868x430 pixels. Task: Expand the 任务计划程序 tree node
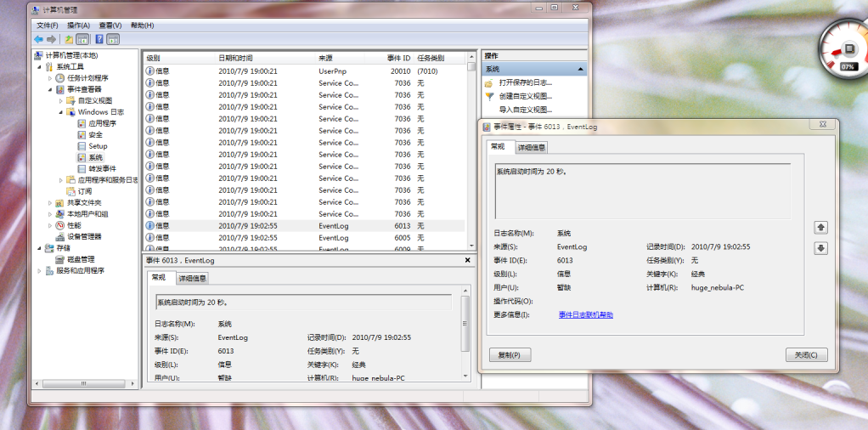[50, 78]
